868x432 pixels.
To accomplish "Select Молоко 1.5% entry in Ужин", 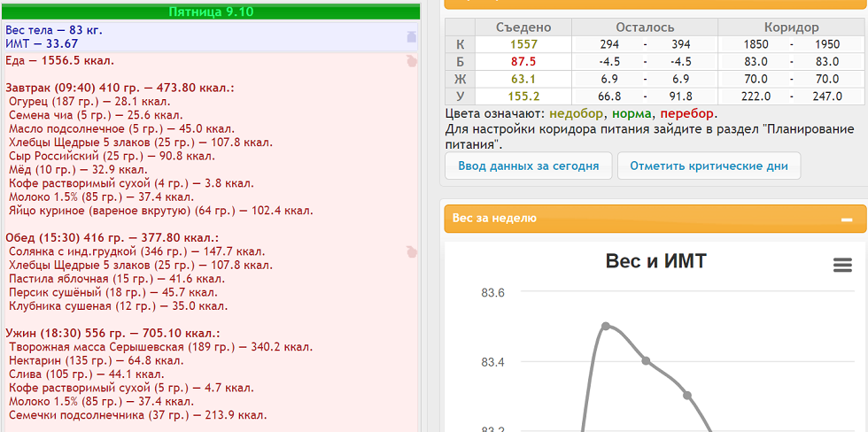I will pyautogui.click(x=102, y=402).
